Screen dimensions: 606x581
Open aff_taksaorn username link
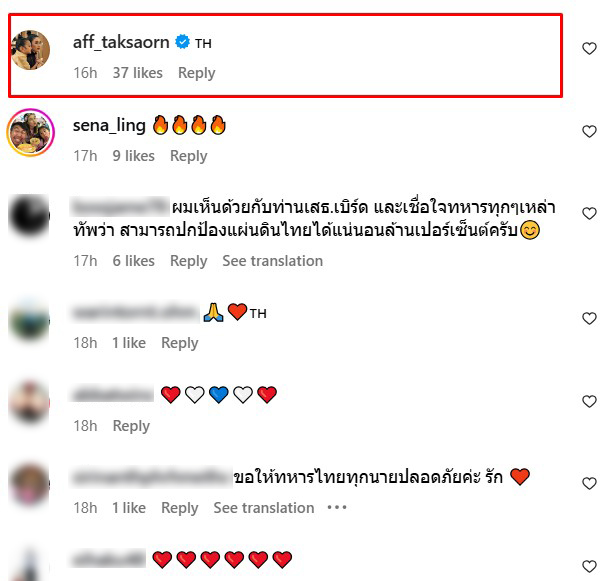[121, 42]
